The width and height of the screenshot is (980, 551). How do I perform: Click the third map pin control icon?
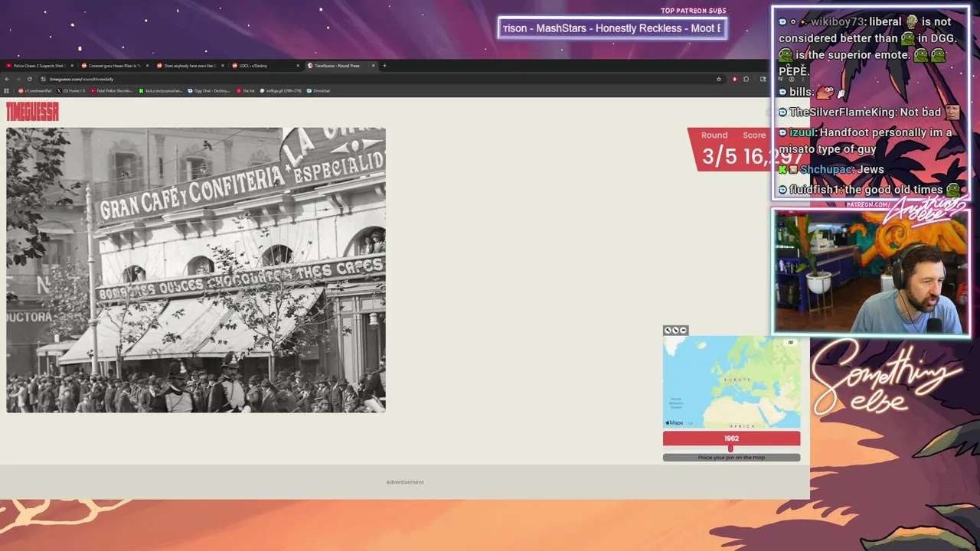pos(682,331)
